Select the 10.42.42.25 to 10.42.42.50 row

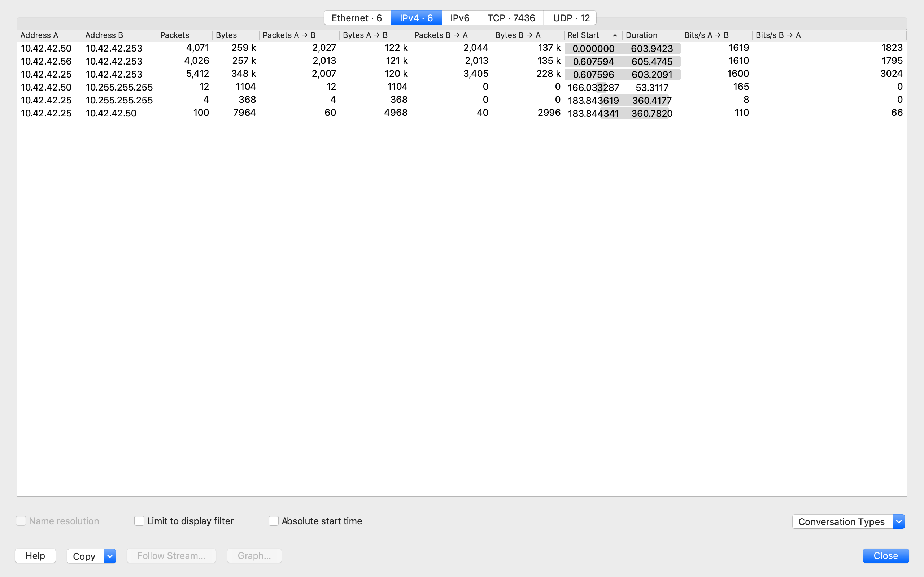tap(46, 113)
